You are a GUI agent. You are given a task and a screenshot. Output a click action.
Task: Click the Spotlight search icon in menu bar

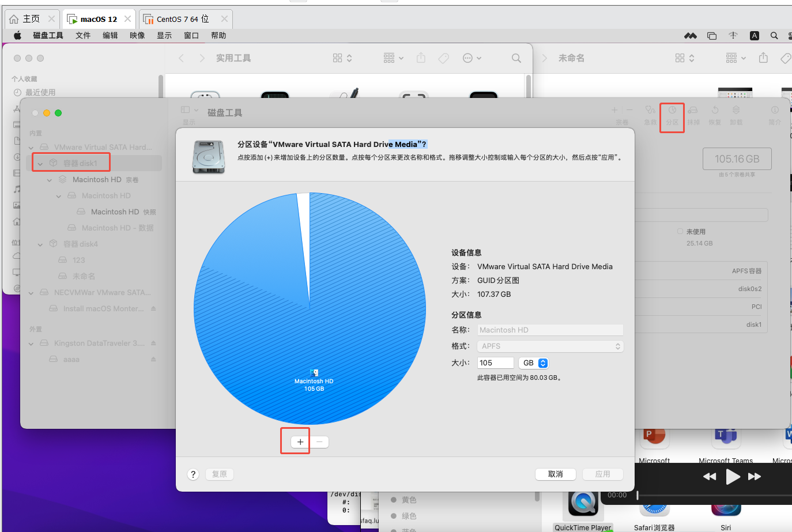click(x=774, y=35)
